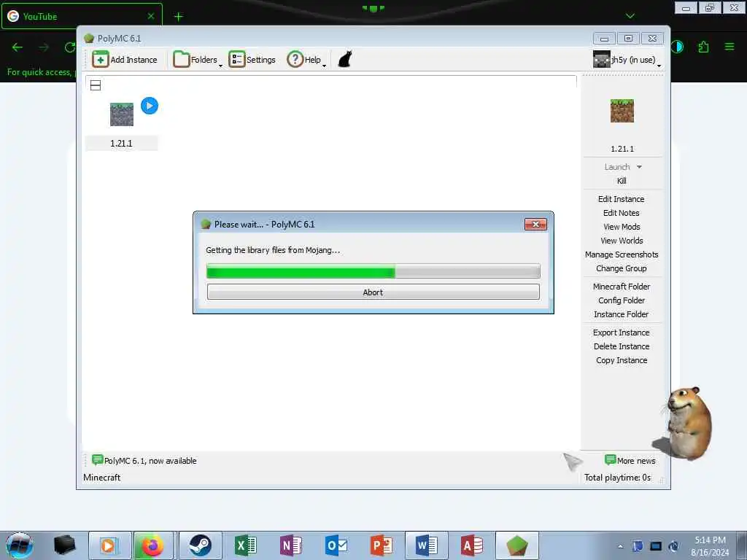The width and height of the screenshot is (747, 560).
Task: Close the Please wait dialog
Action: pos(535,225)
